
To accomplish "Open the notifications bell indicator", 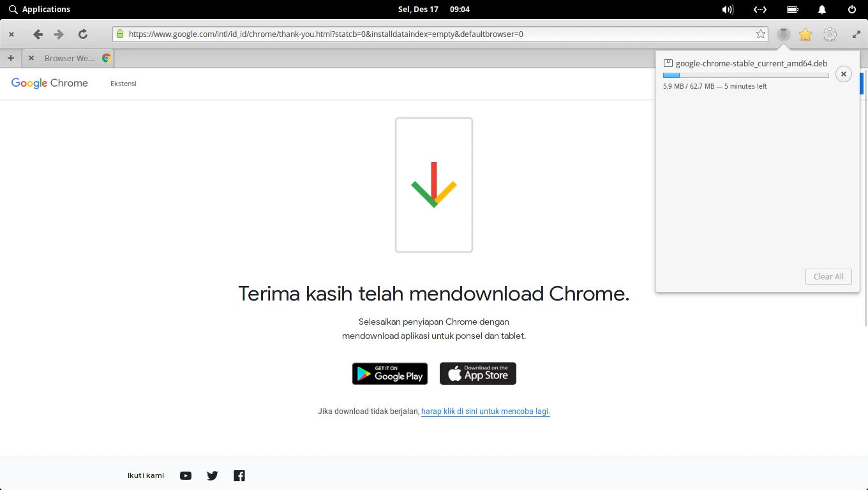I will point(822,9).
